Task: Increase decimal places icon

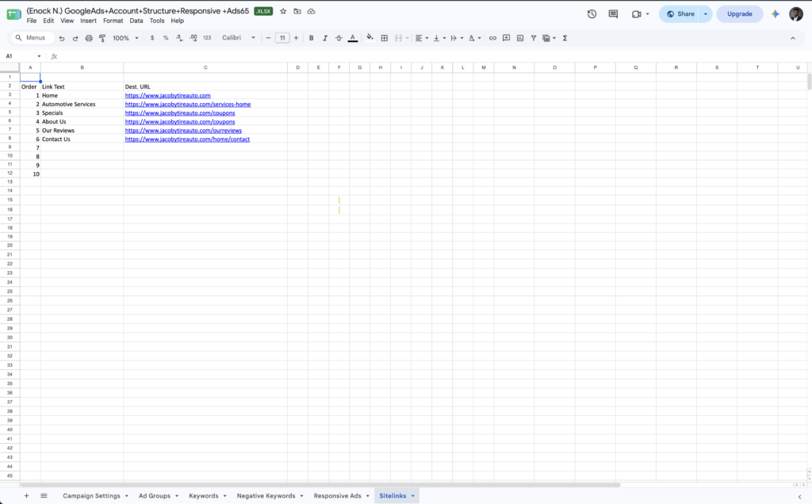Action: [x=193, y=38]
